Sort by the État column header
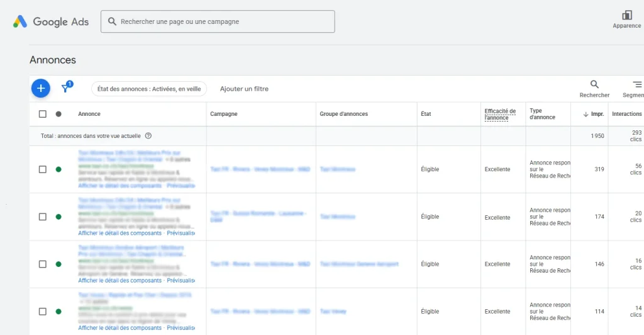 point(426,114)
